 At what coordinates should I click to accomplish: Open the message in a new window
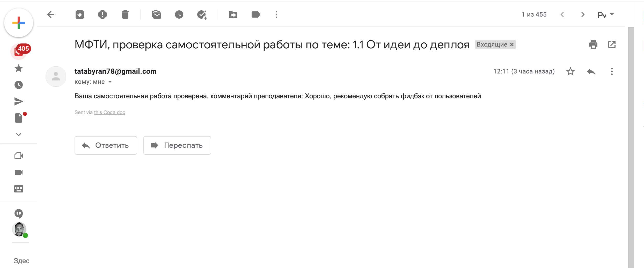pyautogui.click(x=612, y=44)
